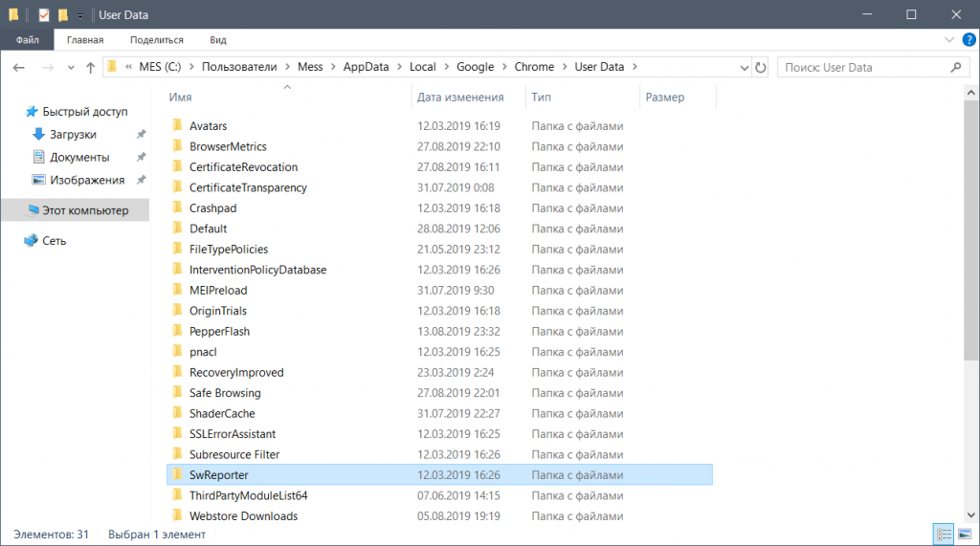Expand the ribbon with the chevron
The height and width of the screenshot is (546, 980).
point(948,40)
